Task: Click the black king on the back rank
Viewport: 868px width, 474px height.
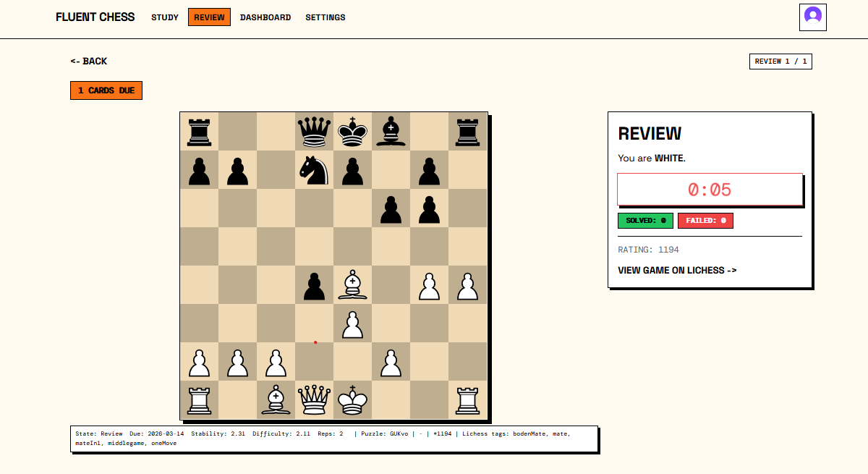Action: [x=353, y=131]
